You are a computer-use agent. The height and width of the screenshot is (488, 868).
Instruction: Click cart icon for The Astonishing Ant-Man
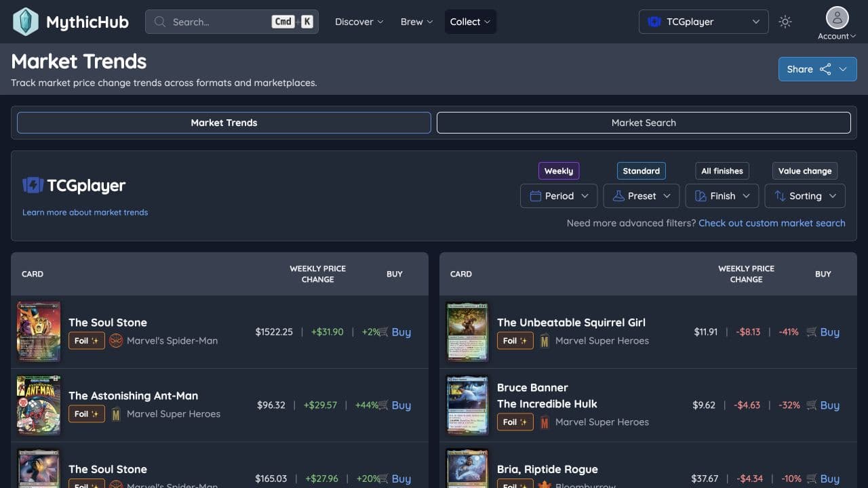click(x=383, y=405)
